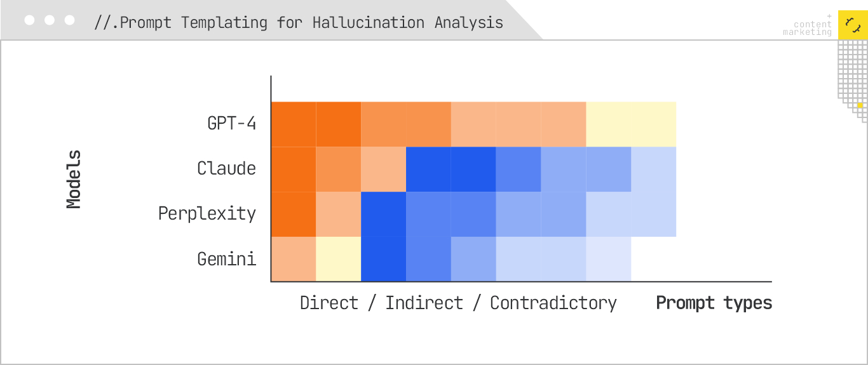
Task: Click the 'Direct' prompt type label
Action: tap(329, 303)
